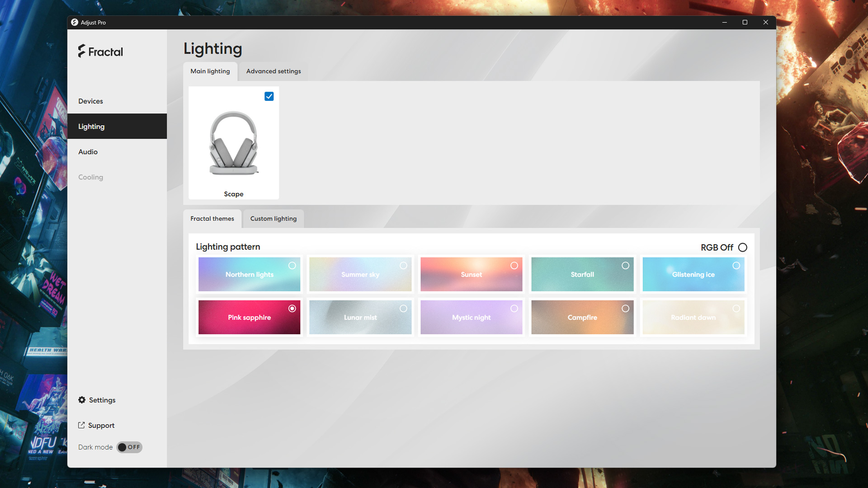Pick the Sunset gradient swatch
Screen dimensions: 868x488
pos(472,274)
